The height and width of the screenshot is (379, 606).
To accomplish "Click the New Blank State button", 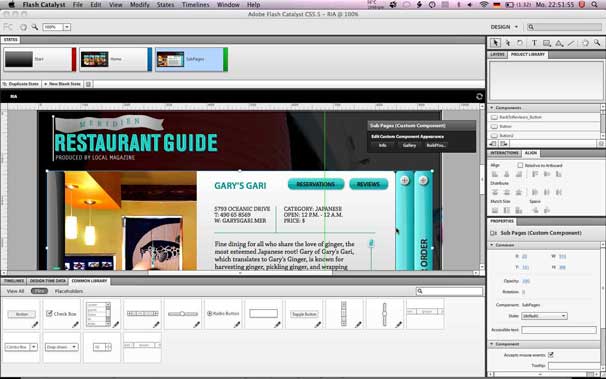I will pyautogui.click(x=62, y=84).
